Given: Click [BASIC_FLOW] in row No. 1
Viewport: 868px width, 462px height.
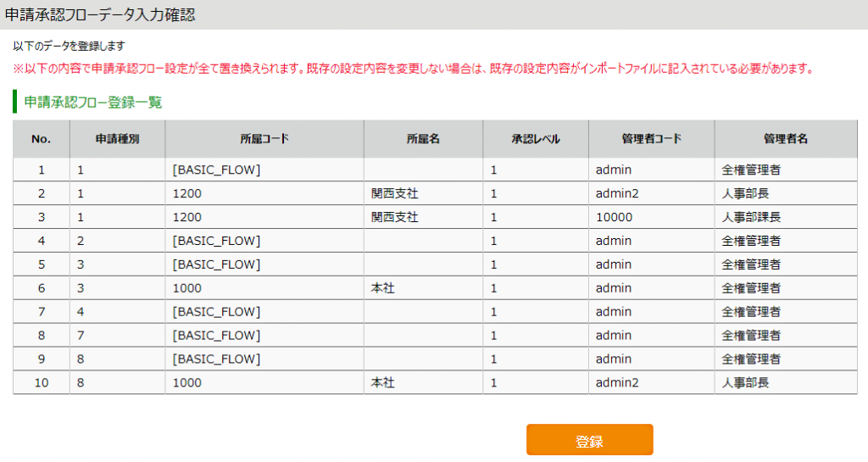Looking at the screenshot, I should [x=215, y=170].
